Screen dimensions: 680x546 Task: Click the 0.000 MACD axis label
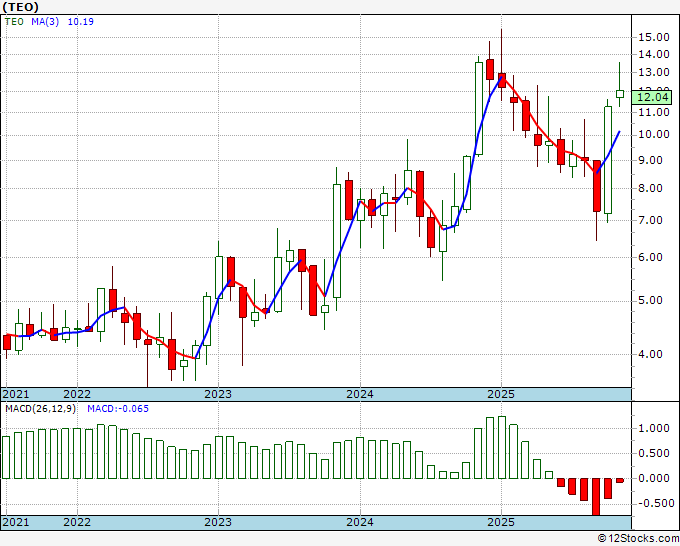click(654, 478)
